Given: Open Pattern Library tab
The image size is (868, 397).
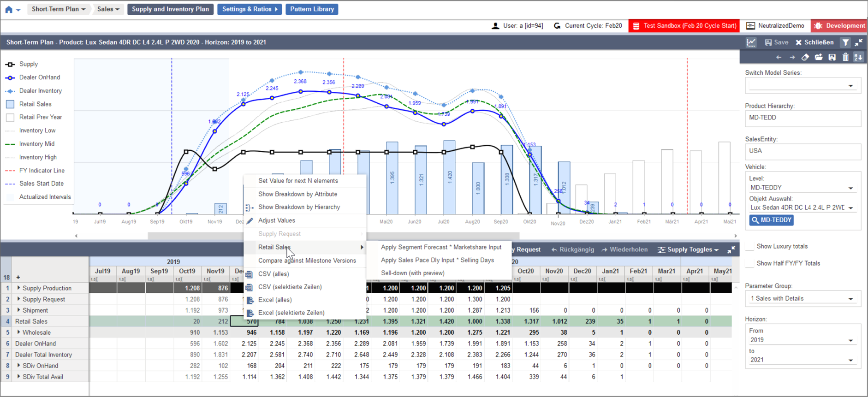Looking at the screenshot, I should (x=312, y=9).
